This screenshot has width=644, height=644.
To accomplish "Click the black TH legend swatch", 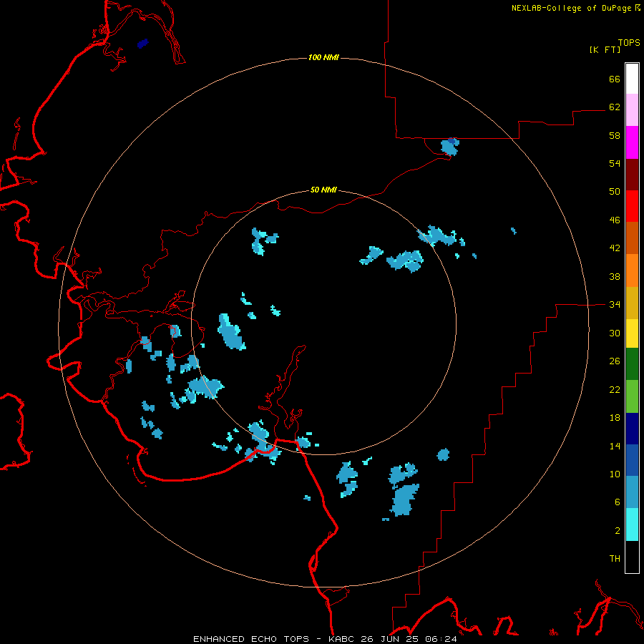I will point(632,557).
